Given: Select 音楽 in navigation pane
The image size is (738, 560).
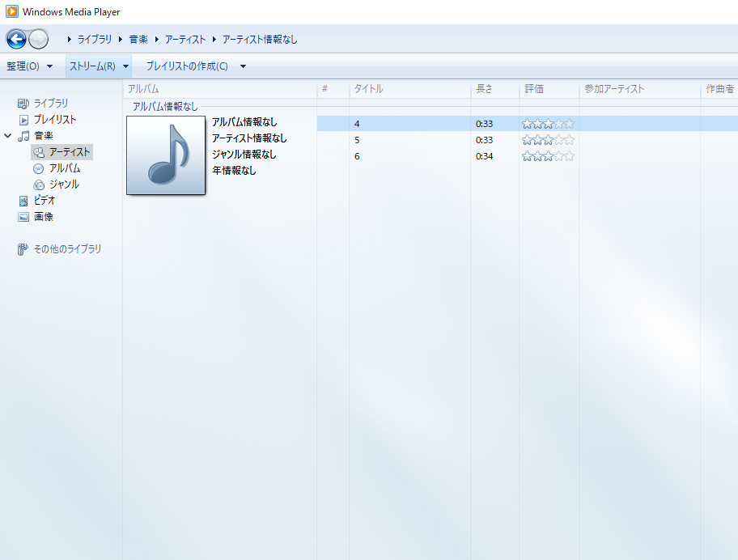Looking at the screenshot, I should pyautogui.click(x=44, y=136).
